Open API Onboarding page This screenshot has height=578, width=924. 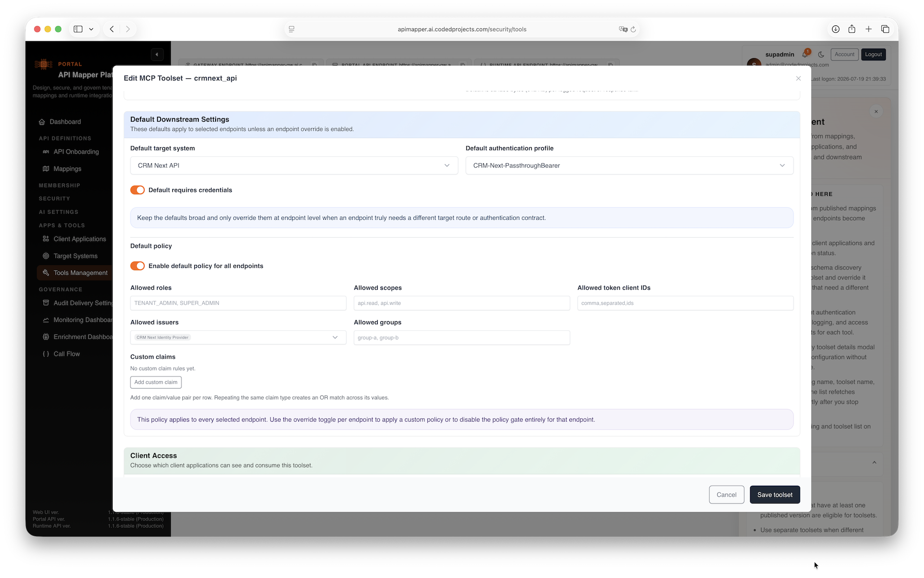(x=77, y=151)
